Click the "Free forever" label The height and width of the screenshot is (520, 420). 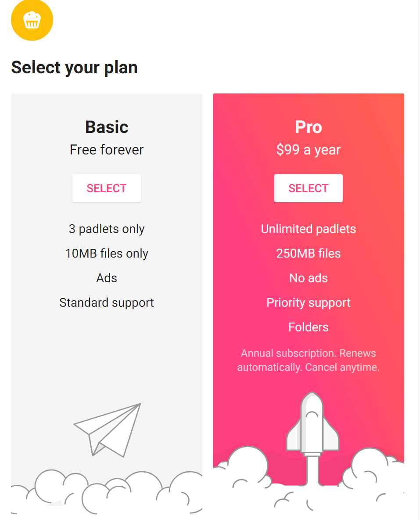[107, 150]
